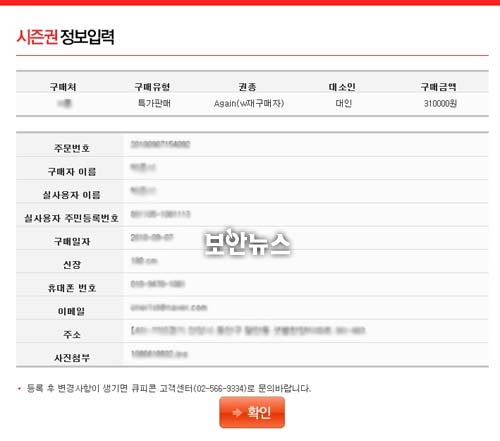Click the 주소 address value field

click(248, 331)
